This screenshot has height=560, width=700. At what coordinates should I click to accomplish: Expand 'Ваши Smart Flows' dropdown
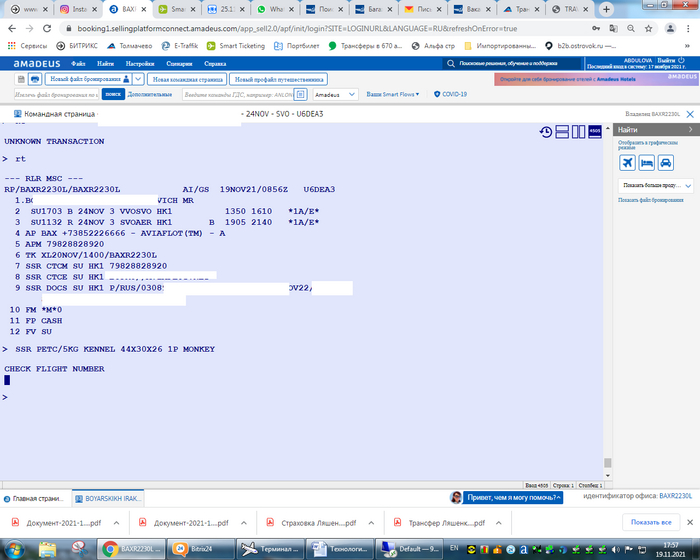click(x=391, y=94)
